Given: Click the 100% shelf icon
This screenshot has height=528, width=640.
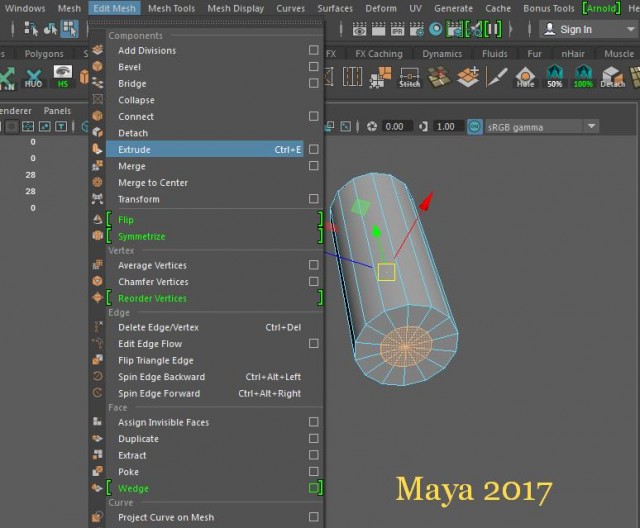Looking at the screenshot, I should coord(583,77).
